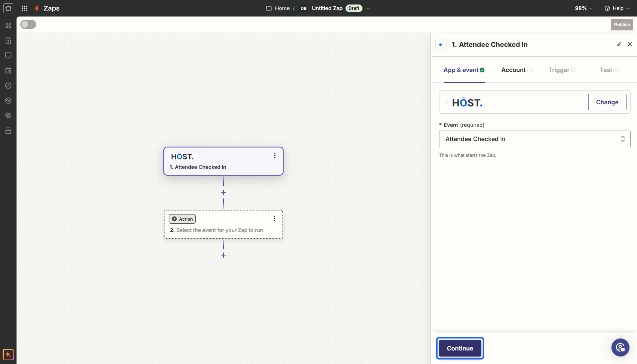Screen dimensions: 637x364
Task: Open the Event dropdown Attendee Checked In
Action: (534, 139)
